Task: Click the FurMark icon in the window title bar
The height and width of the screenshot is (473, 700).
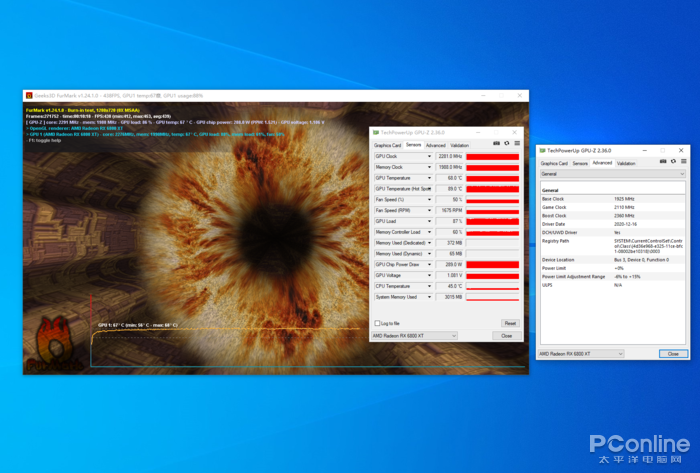Action: (29, 95)
